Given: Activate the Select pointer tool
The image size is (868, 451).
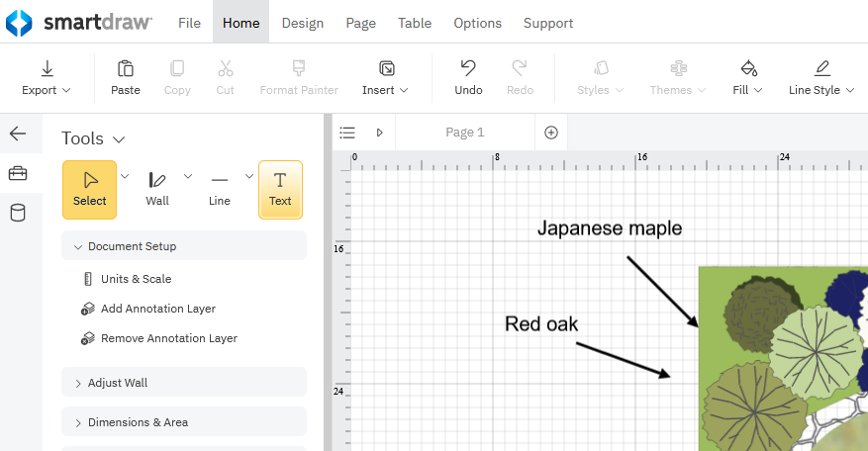Looking at the screenshot, I should pyautogui.click(x=89, y=189).
